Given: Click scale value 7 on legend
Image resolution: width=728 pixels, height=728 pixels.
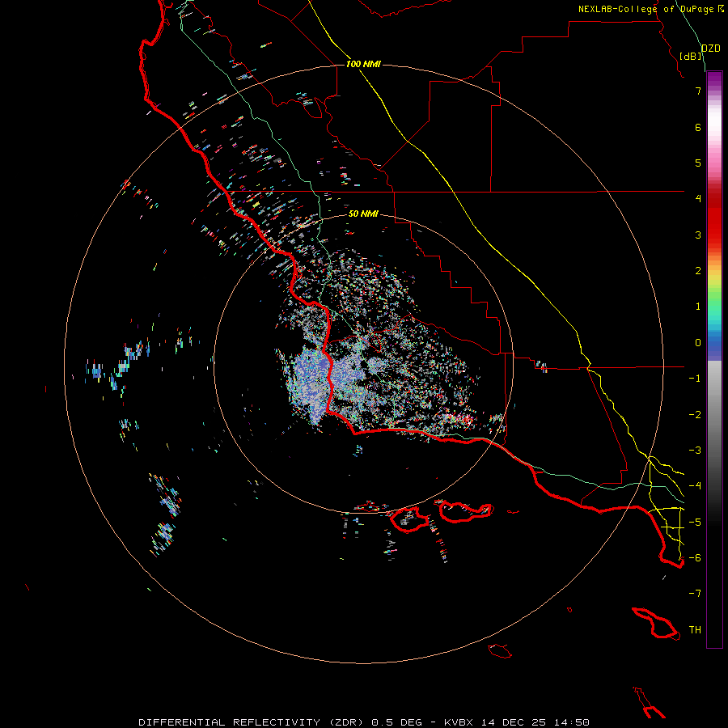Looking at the screenshot, I should click(x=698, y=91).
